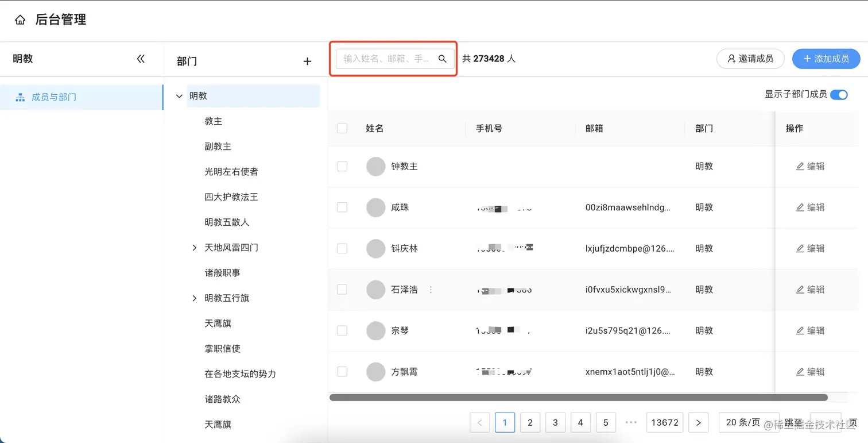This screenshot has height=443, width=868.
Task: Select 明教五散人 department
Action: coord(227,222)
